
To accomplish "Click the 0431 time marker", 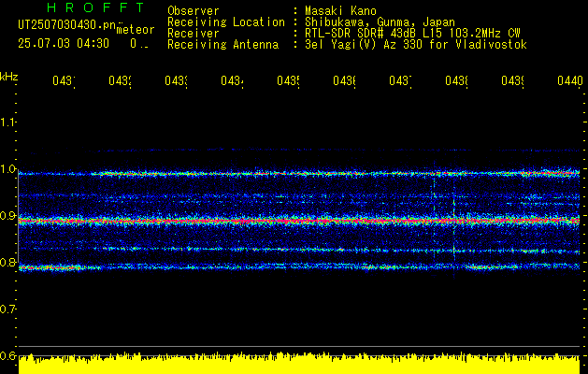I will pyautogui.click(x=64, y=80).
